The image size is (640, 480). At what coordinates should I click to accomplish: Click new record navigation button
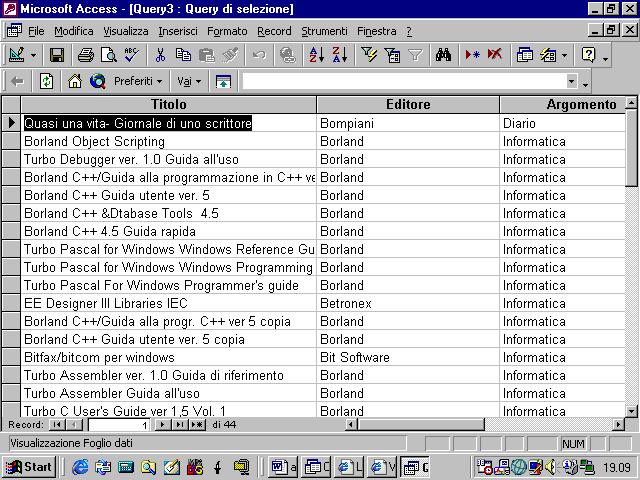point(197,425)
